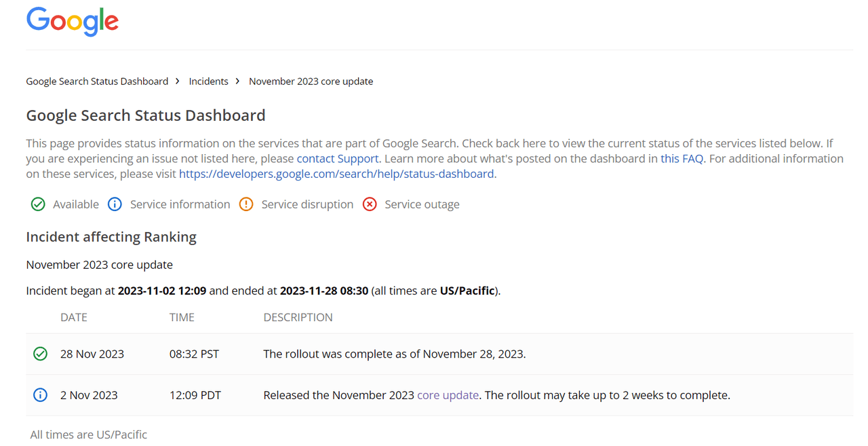
Task: Click the orange Service disruption icon
Action: [246, 204]
